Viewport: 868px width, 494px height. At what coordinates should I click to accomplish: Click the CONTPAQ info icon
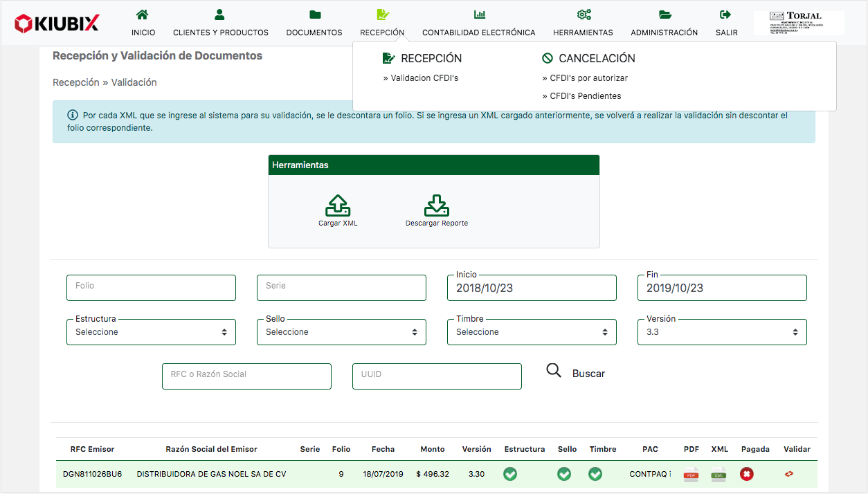[x=670, y=475]
